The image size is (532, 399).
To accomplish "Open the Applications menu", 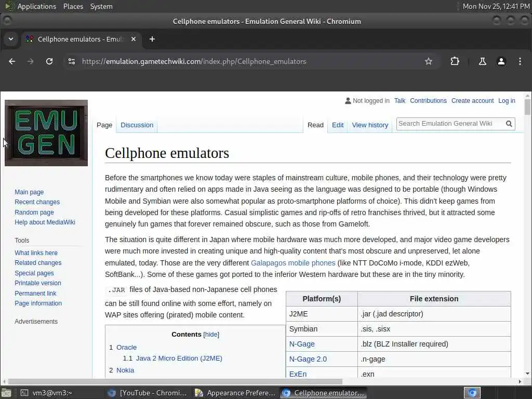I will 37,6.
